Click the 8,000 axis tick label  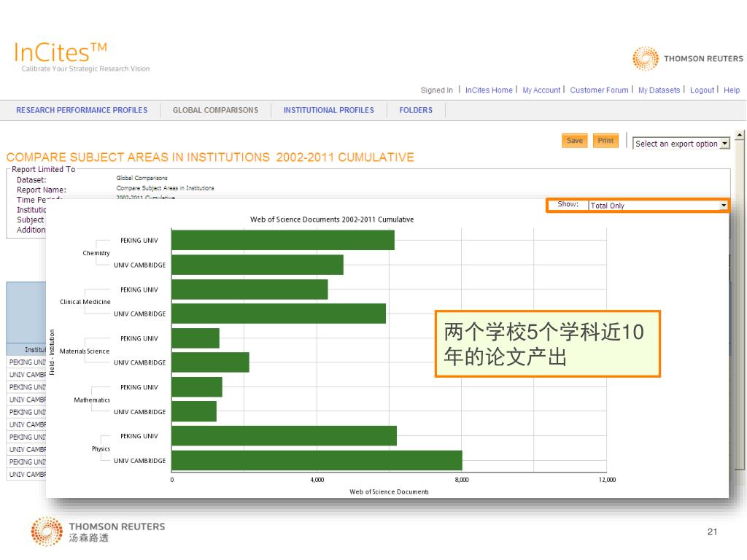click(x=462, y=480)
